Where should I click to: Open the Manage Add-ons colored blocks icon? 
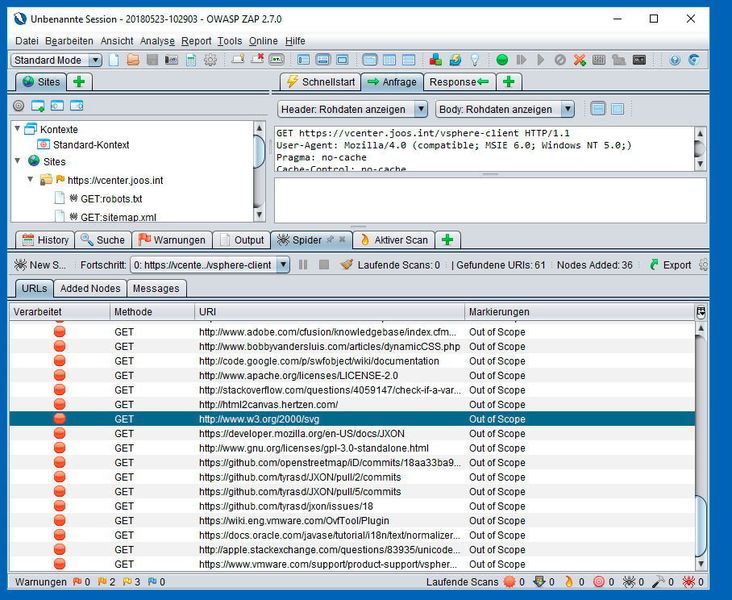436,60
